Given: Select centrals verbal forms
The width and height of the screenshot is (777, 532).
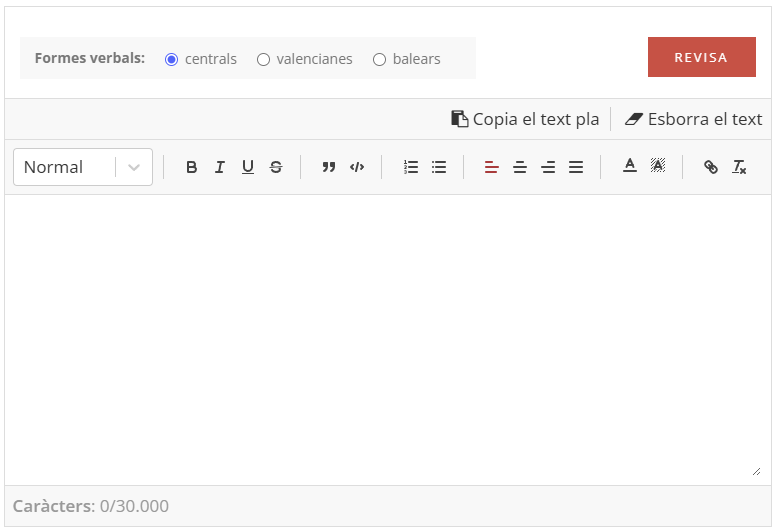Looking at the screenshot, I should point(171,59).
